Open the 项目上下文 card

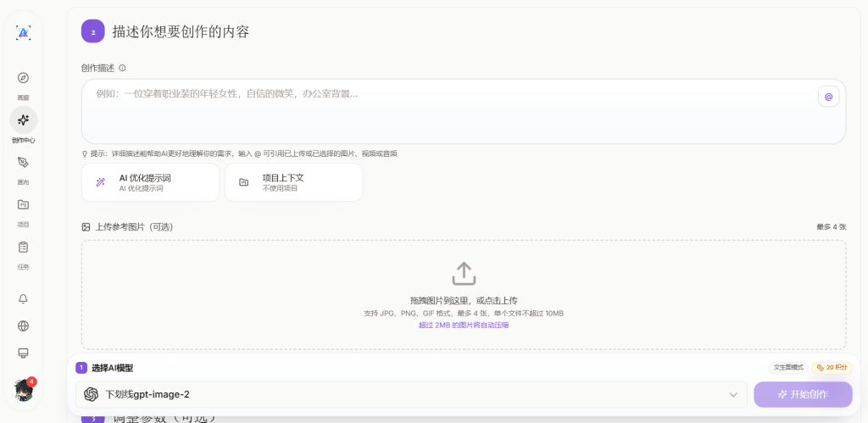pyautogui.click(x=294, y=182)
